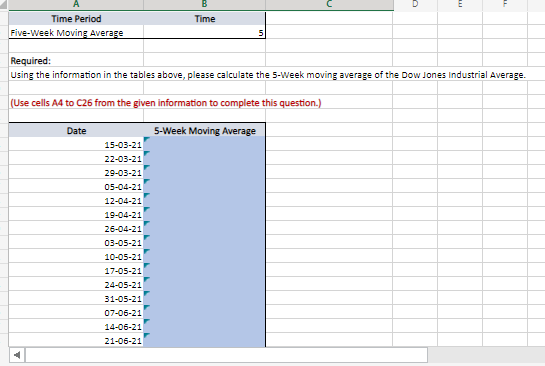
Task: Click the '5-Week Moving Average' header cell
Action: [x=204, y=130]
